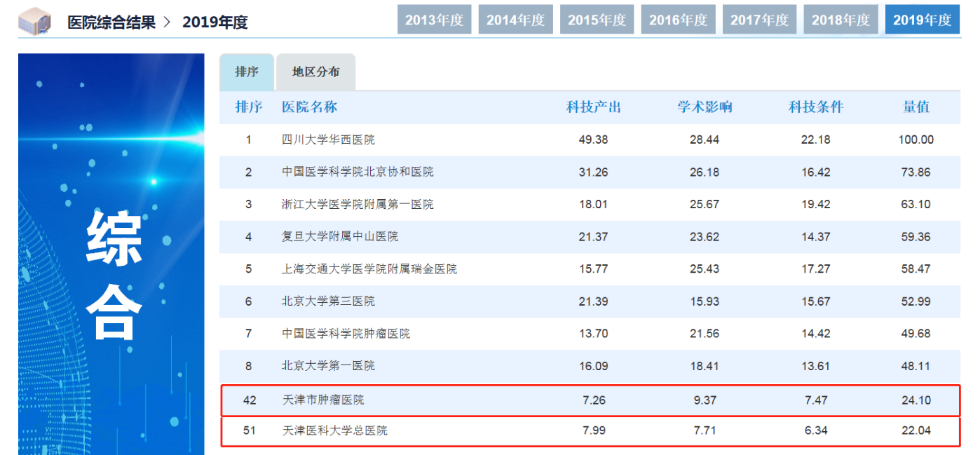
Task: Switch to 2016年度 results
Action: (x=679, y=20)
